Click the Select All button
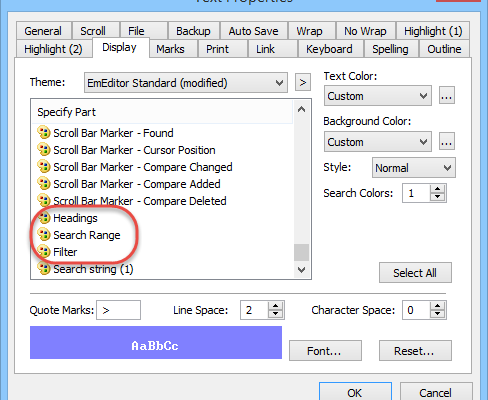Image resolution: width=488 pixels, height=400 pixels. click(415, 273)
